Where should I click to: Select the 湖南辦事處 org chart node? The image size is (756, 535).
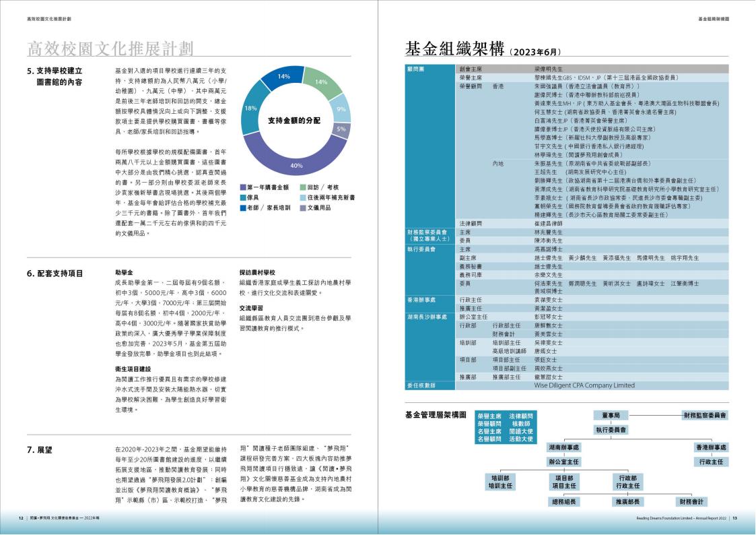(x=563, y=447)
